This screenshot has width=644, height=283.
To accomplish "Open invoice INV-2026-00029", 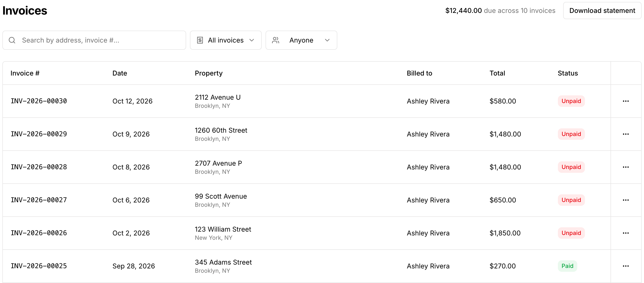I will point(39,134).
